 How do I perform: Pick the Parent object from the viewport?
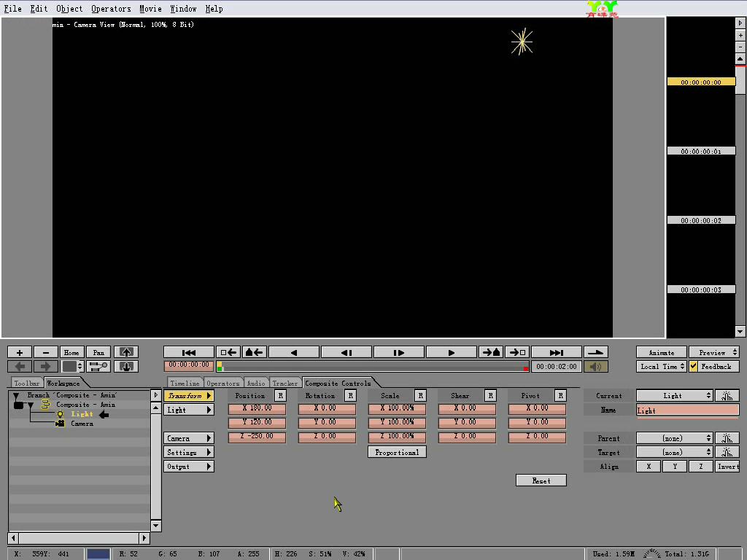click(x=727, y=438)
